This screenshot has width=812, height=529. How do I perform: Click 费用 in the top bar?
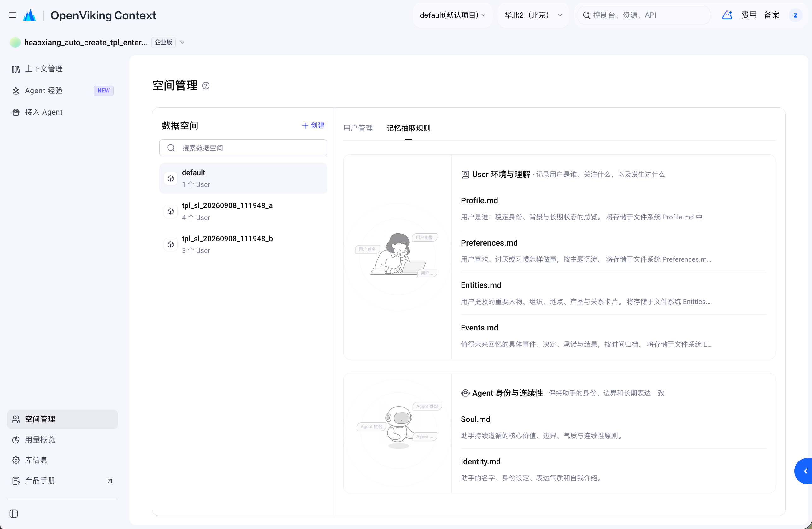click(x=749, y=15)
